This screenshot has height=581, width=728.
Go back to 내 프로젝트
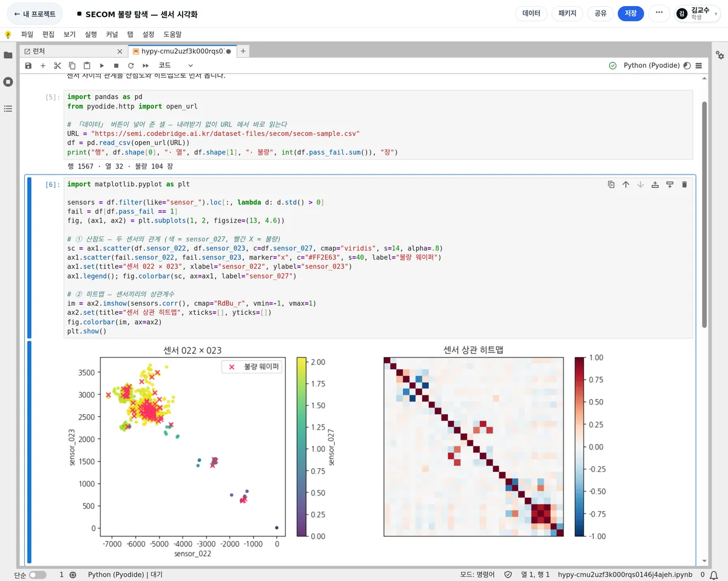[35, 13]
